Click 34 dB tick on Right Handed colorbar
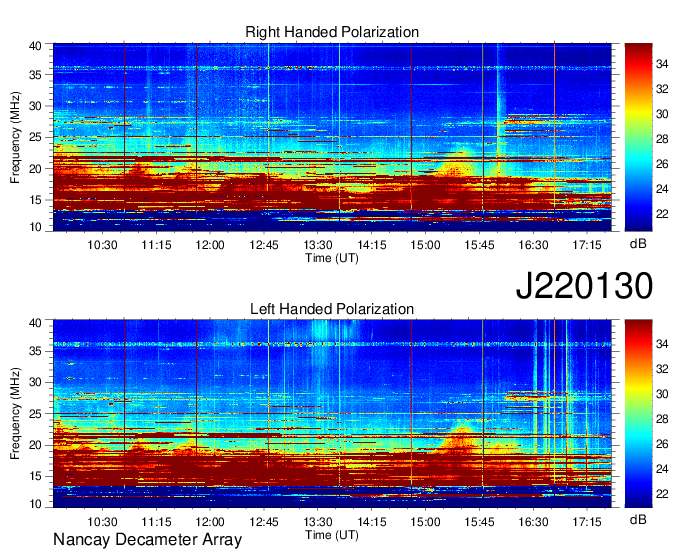Viewport: 680px width, 552px height. coord(662,65)
